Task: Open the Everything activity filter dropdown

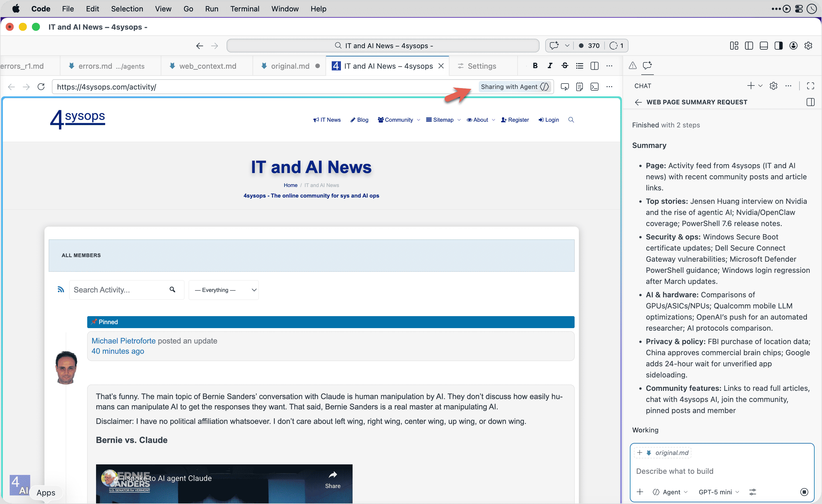Action: pyautogui.click(x=223, y=290)
